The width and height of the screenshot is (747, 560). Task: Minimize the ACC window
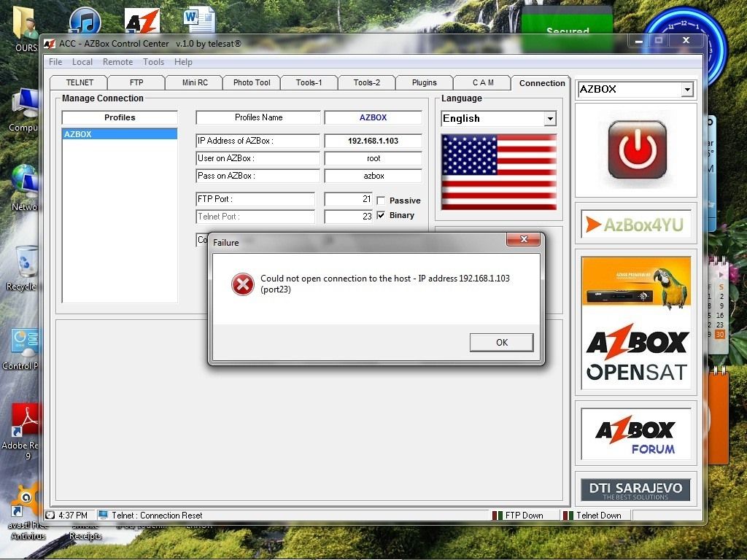pyautogui.click(x=639, y=41)
